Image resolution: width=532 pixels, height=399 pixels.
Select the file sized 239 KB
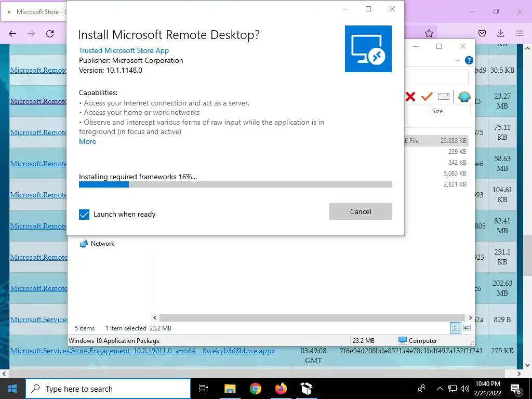[457, 152]
